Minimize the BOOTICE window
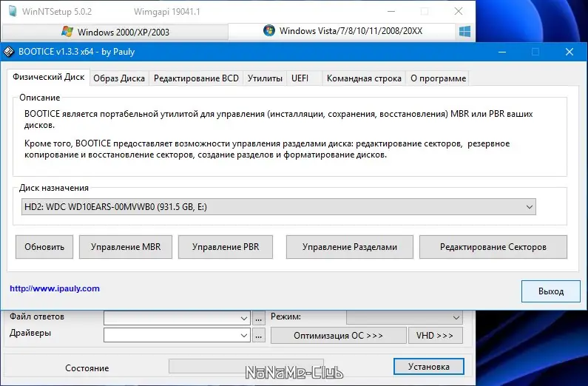The image size is (588, 386). pos(502,52)
